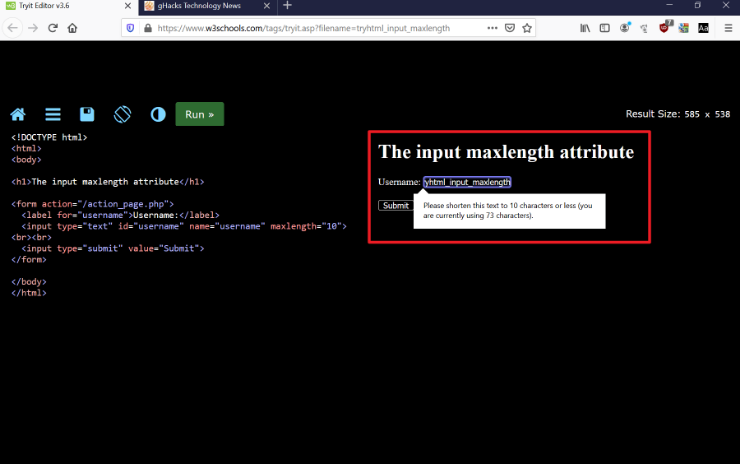Toggle the sidebar view icon

pos(604,28)
